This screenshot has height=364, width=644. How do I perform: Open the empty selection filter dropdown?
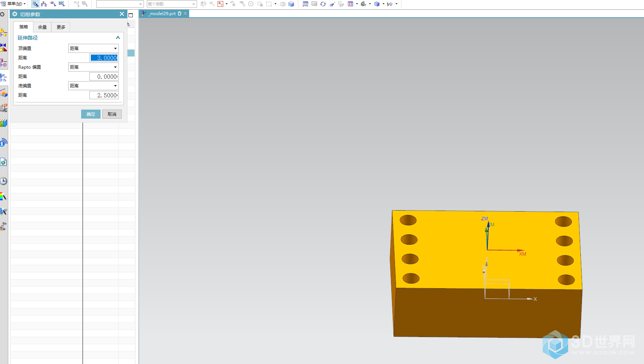click(x=120, y=4)
